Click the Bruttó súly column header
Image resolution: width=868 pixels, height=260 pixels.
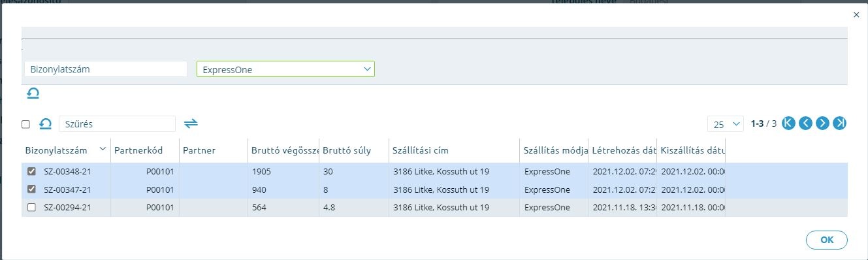[347, 150]
